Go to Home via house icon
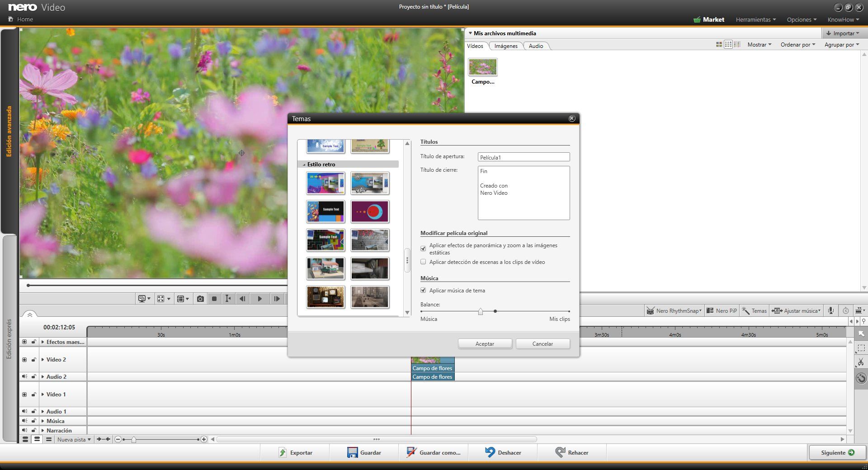This screenshot has width=868, height=470. tap(11, 19)
